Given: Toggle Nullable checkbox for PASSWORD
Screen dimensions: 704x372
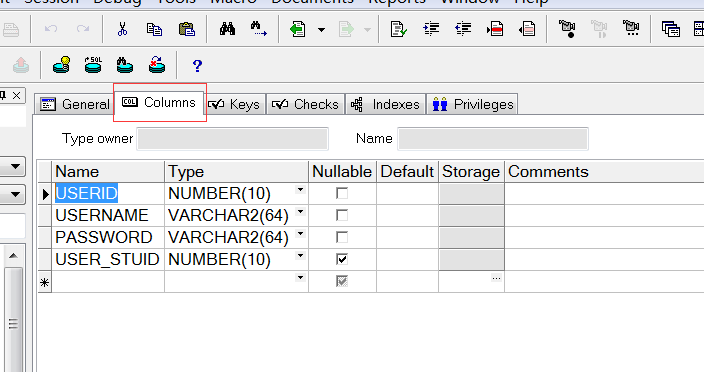Looking at the screenshot, I should [x=342, y=237].
